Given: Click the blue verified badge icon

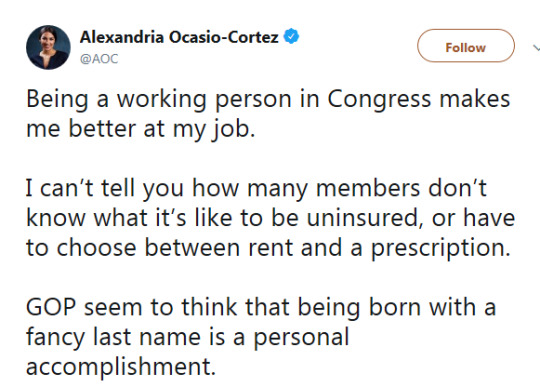Looking at the screenshot, I should point(291,36).
